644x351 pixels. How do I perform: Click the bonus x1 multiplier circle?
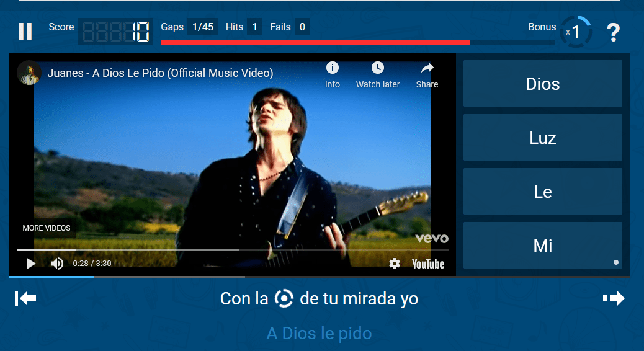(576, 32)
